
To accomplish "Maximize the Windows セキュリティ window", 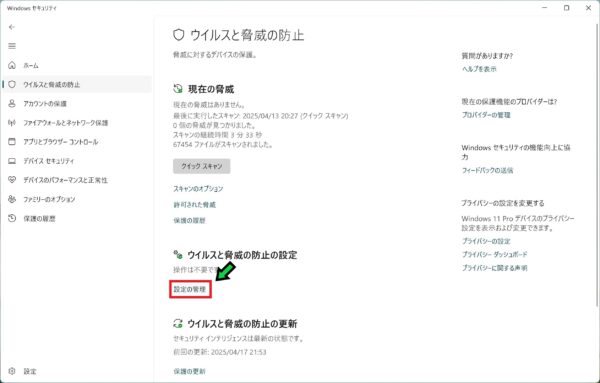I will (x=567, y=8).
